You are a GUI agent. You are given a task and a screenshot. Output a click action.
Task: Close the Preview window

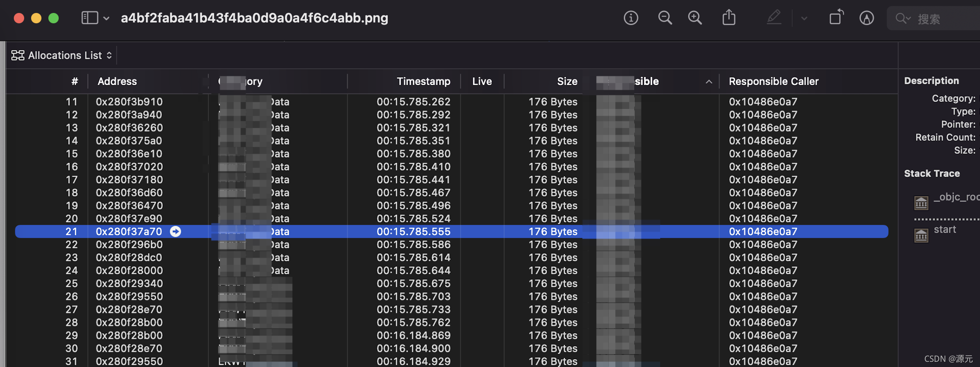point(19,18)
